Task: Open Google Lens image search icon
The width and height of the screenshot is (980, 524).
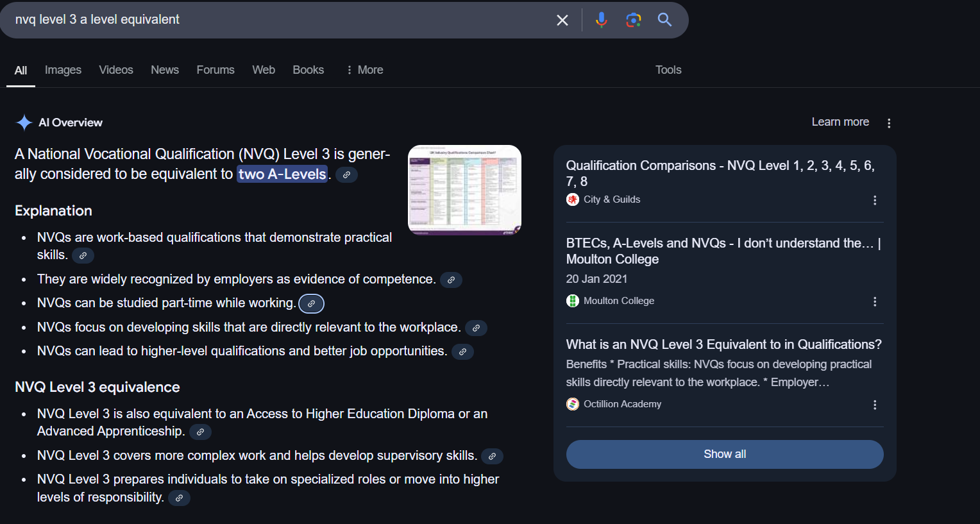Action: coord(633,20)
